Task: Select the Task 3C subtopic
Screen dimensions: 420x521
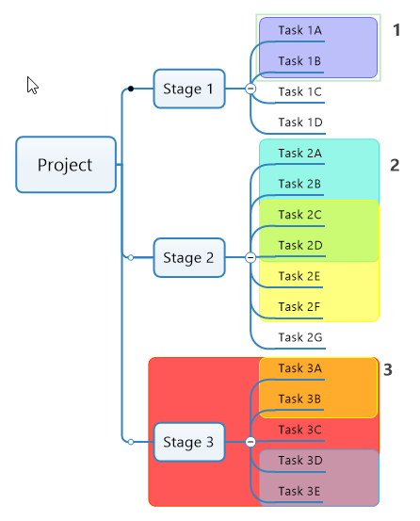Action: point(299,430)
